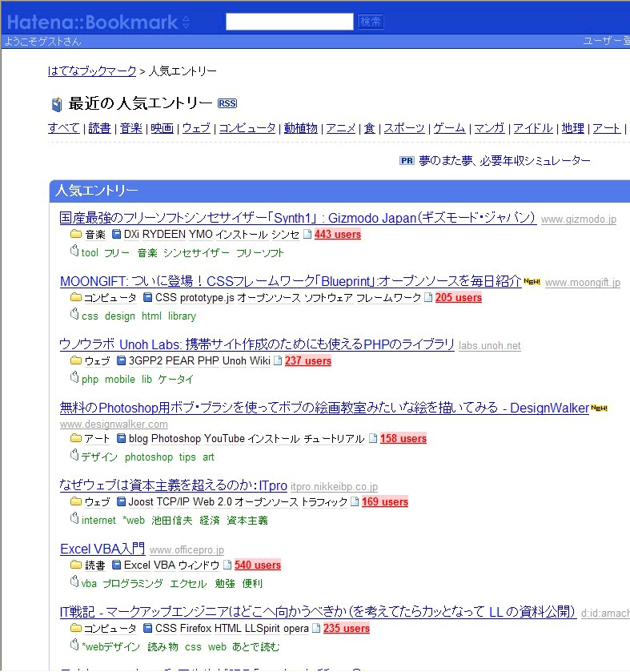Viewport: 630px width, 672px height.
Task: Open the 地理 category
Action: pyautogui.click(x=572, y=127)
